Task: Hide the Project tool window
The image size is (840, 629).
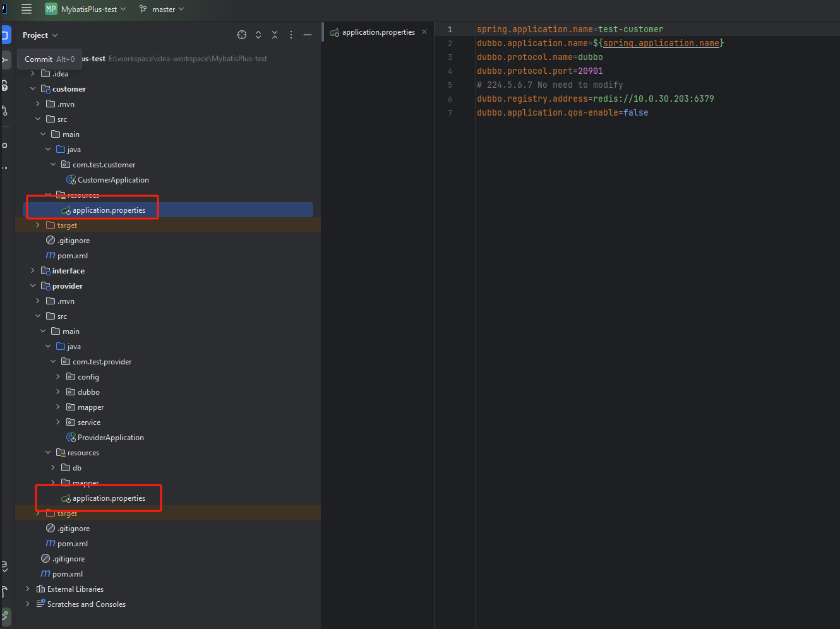Action: 308,35
